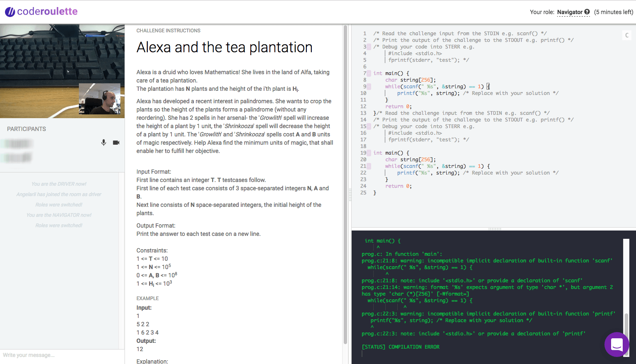Click the small self-view webcam thumbnail
636x364 pixels.
point(100,99)
